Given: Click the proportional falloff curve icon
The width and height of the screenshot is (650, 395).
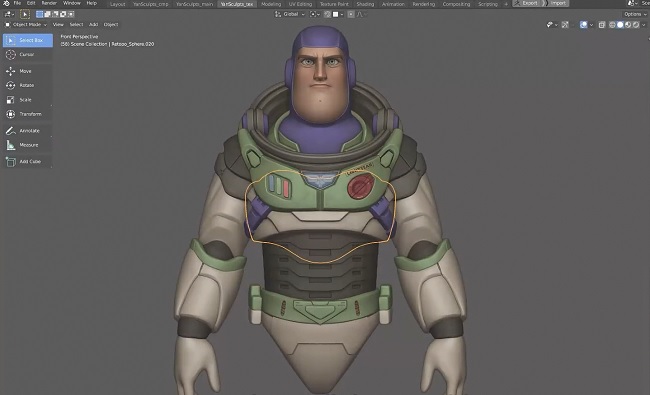Looking at the screenshot, I should tap(359, 14).
